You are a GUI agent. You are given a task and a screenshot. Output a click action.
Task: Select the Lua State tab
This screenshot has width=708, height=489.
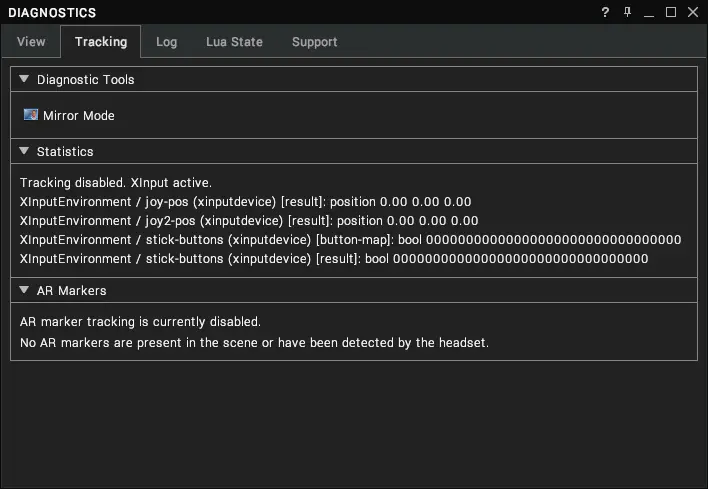[x=234, y=42]
